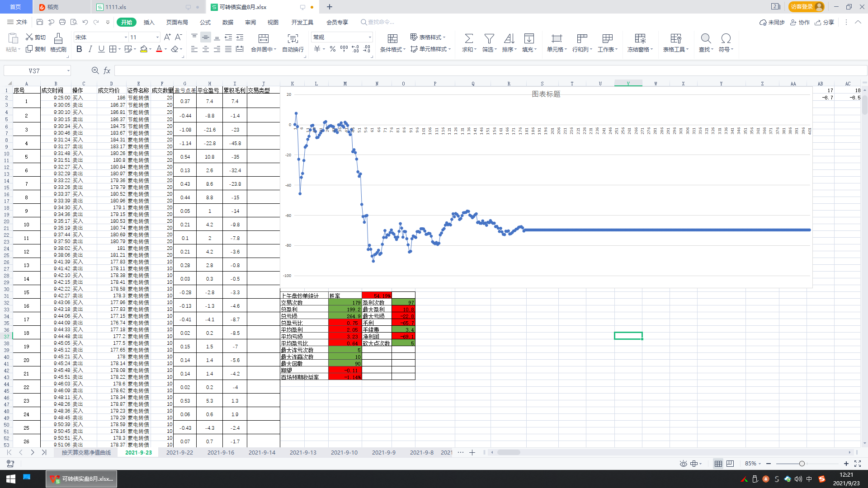Toggle Wrap Text (自动换行)
868x488 pixels.
tap(293, 43)
